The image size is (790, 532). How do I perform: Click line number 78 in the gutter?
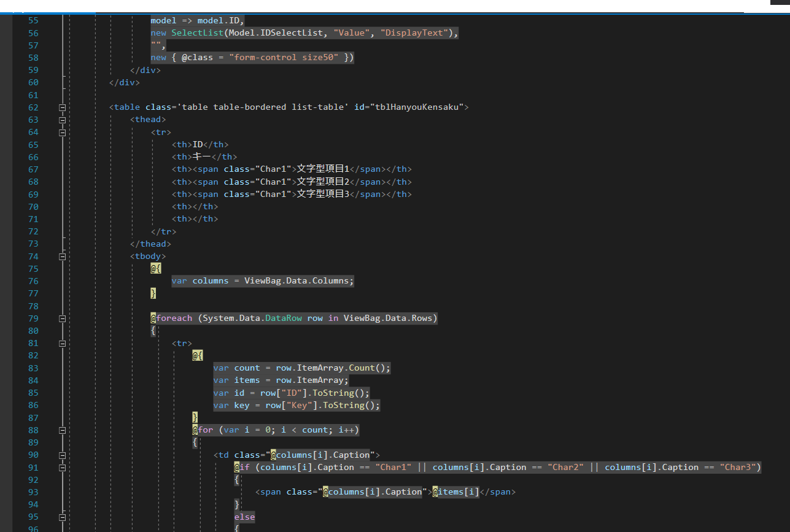pos(33,306)
